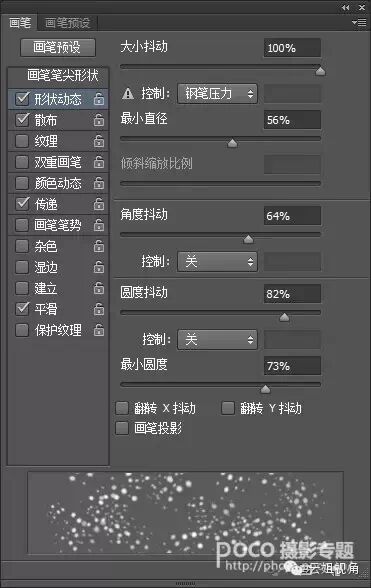Enable the 纹理 checkbox

[x=22, y=141]
